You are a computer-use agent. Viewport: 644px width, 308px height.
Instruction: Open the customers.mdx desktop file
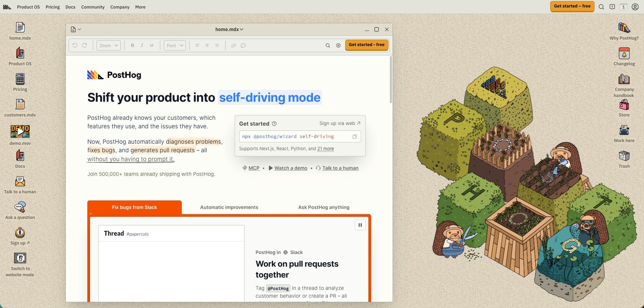pyautogui.click(x=20, y=104)
